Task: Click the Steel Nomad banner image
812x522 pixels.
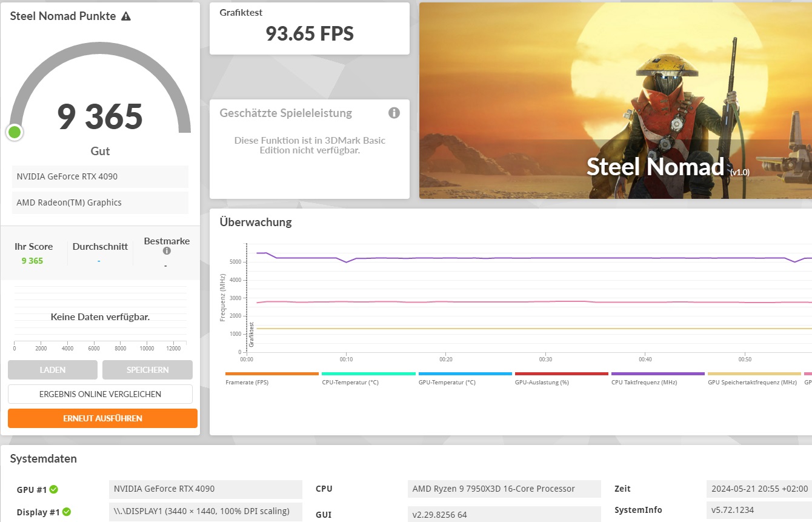Action: click(616, 101)
